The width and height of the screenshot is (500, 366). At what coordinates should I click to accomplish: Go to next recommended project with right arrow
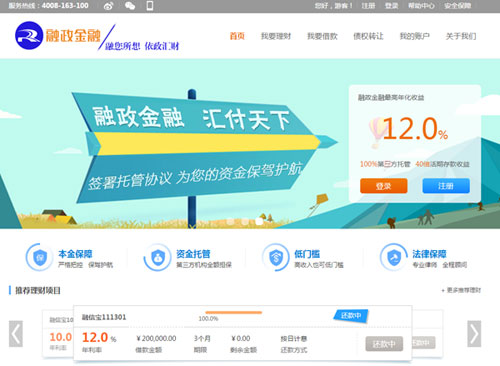(x=474, y=334)
